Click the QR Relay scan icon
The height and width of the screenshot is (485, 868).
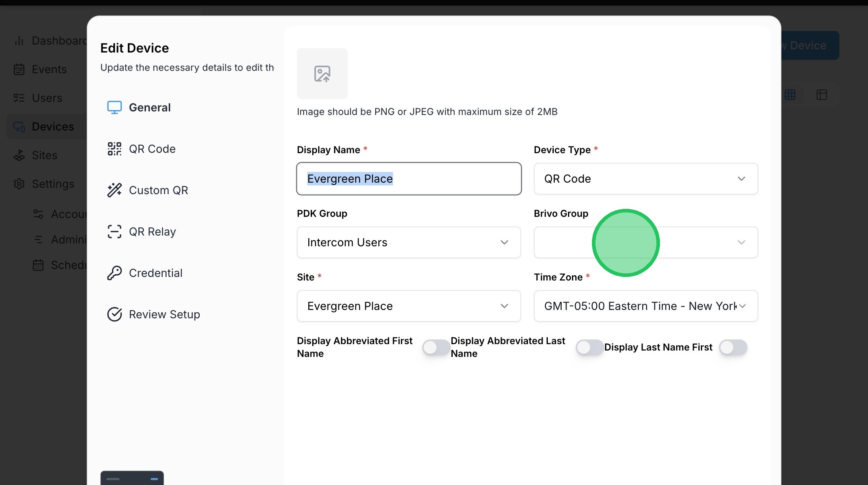pos(114,232)
